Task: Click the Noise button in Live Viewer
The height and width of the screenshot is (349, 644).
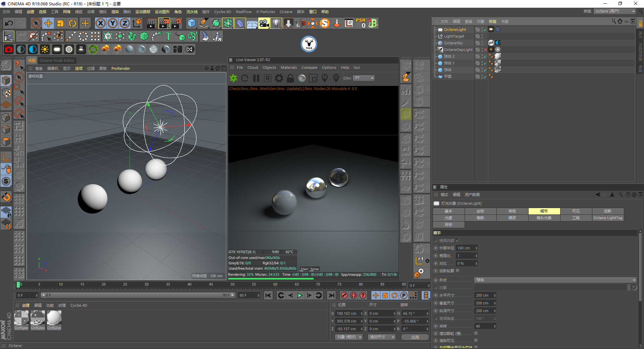Action: tap(315, 269)
